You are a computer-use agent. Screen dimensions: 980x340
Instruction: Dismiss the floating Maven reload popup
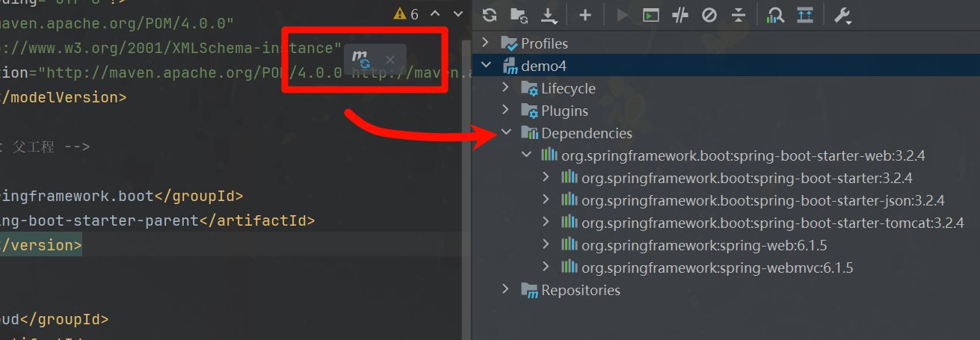click(x=389, y=59)
